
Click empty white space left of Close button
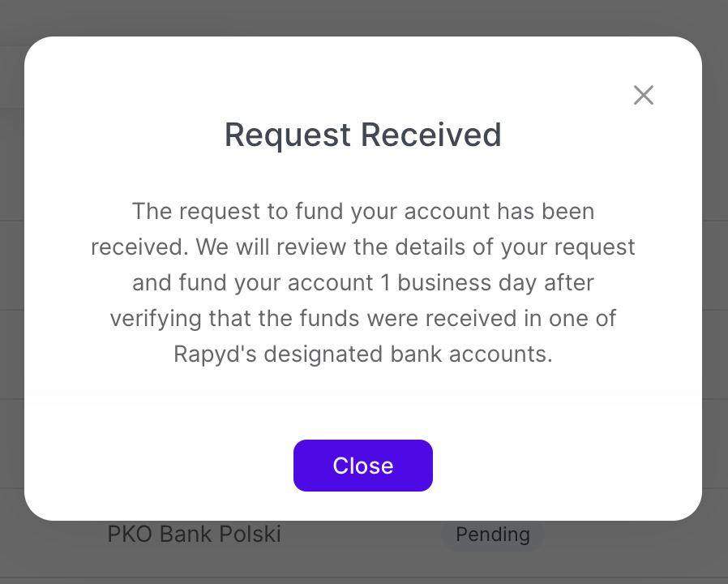click(162, 466)
